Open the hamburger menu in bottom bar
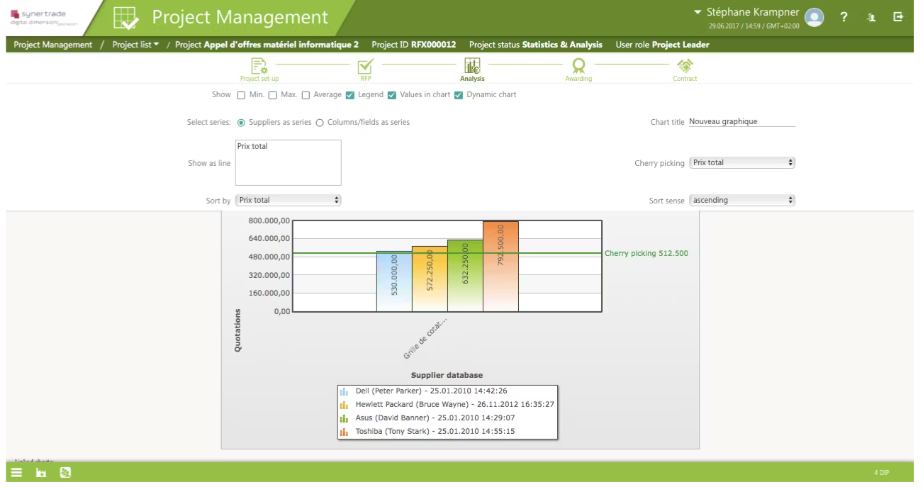 click(16, 472)
